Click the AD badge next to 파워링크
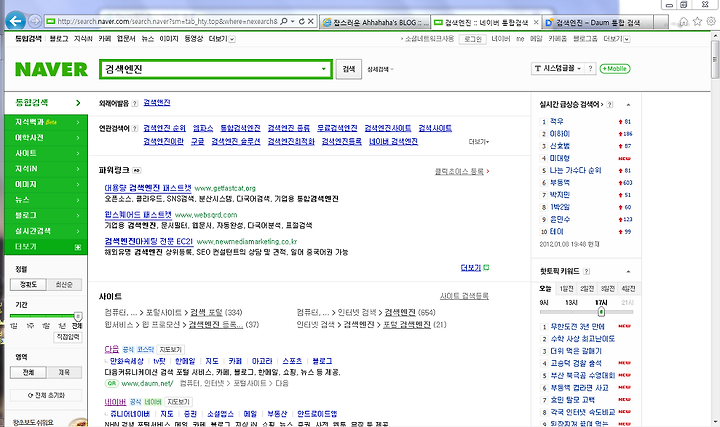Screen dimensions: 720x427 pos(136,170)
